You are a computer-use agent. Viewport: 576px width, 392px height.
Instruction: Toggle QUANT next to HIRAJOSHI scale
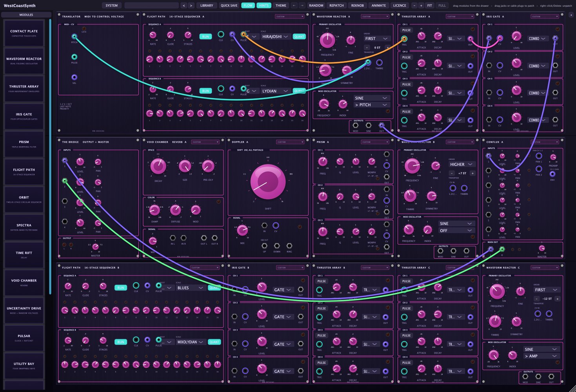click(299, 36)
